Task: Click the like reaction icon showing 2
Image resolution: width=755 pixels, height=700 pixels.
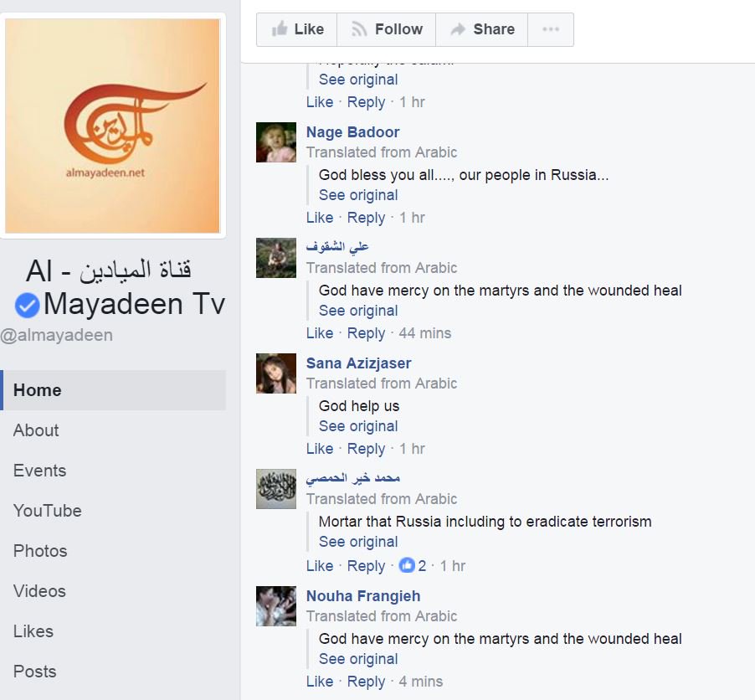Action: point(407,565)
